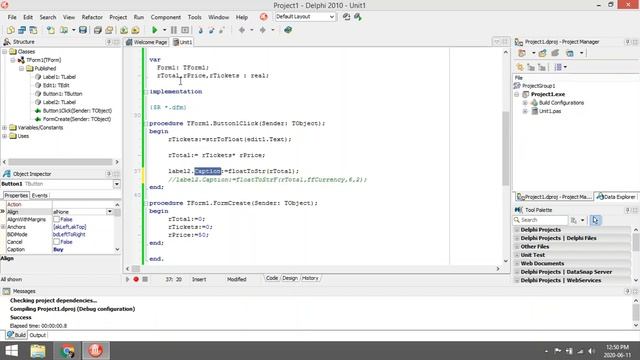This screenshot has width=640, height=360.
Task: Expand the Uses tree node
Action: [x=4, y=136]
